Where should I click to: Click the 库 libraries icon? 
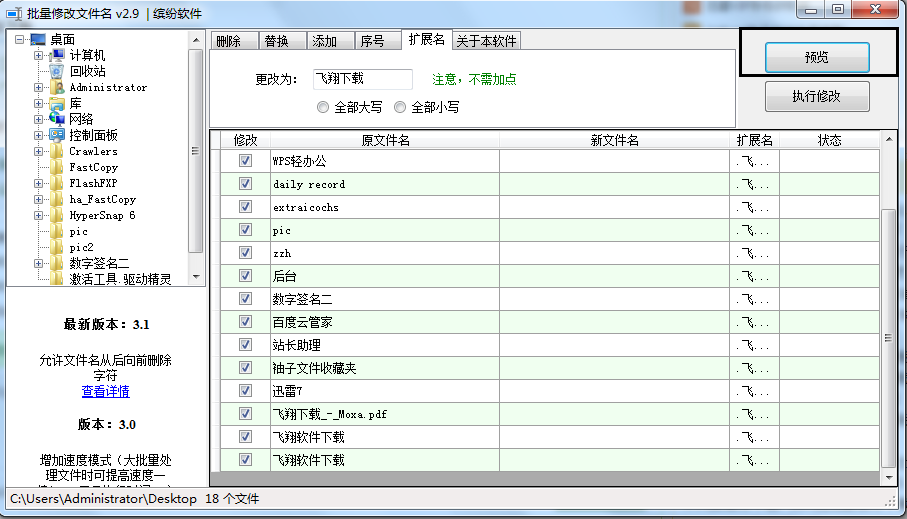[x=57, y=104]
